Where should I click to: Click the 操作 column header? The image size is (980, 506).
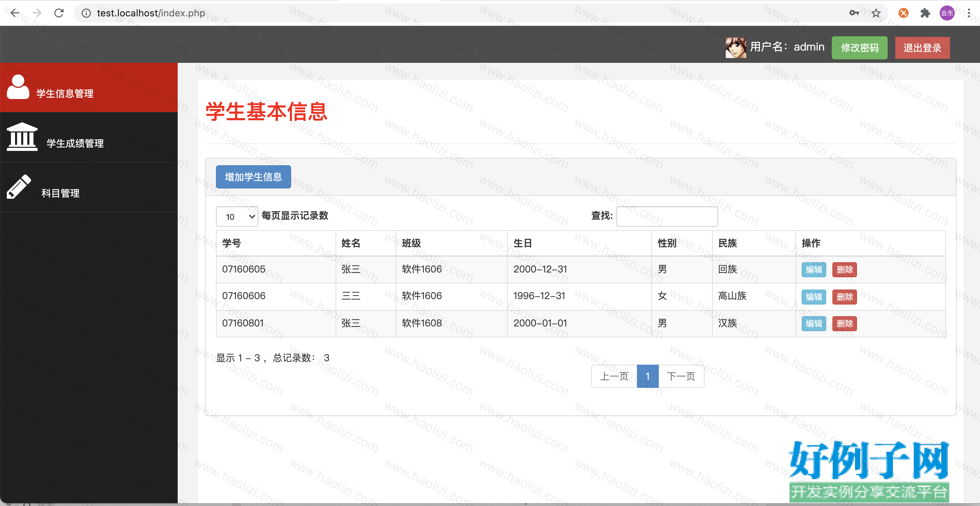[x=870, y=243]
